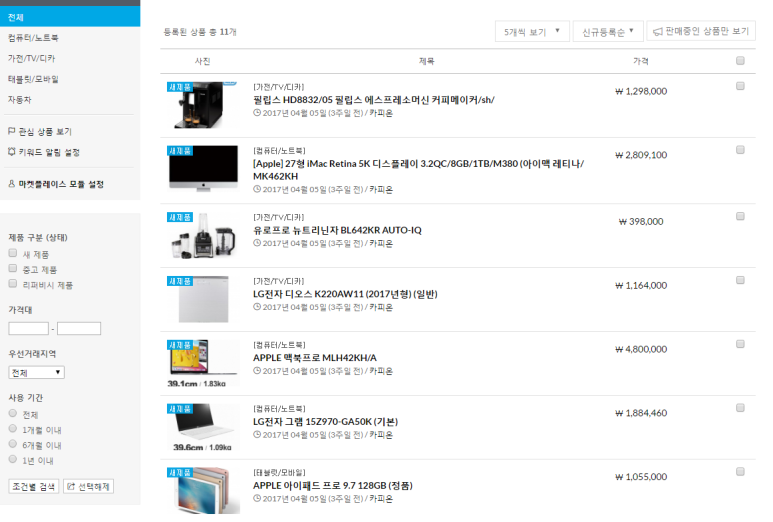Open 키워드 알림 설정 link
This screenshot has width=773, height=522.
pyautogui.click(x=49, y=152)
